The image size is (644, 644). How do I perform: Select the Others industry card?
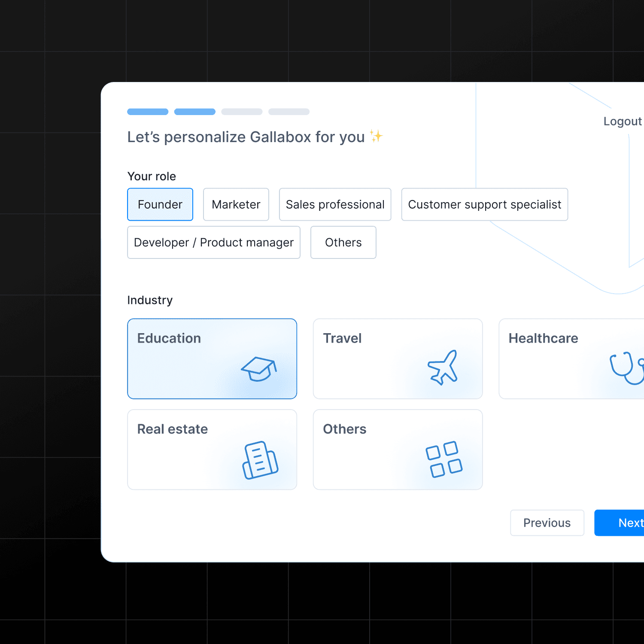398,450
